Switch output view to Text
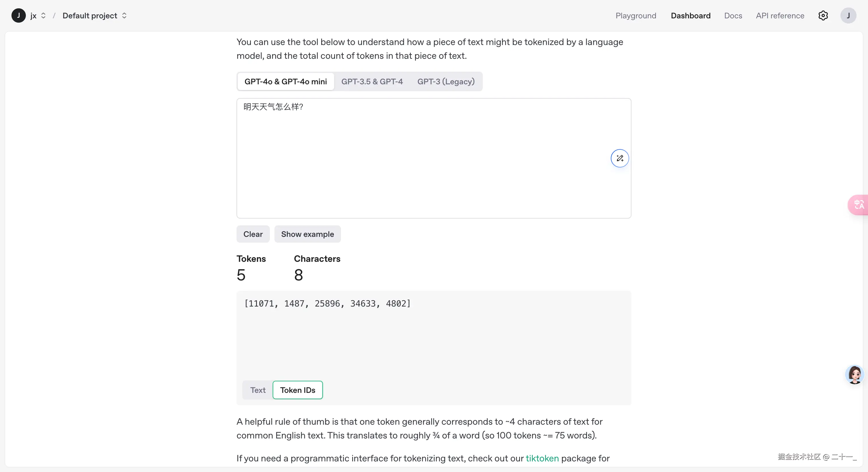Viewport: 868px width, 472px height. pyautogui.click(x=258, y=390)
